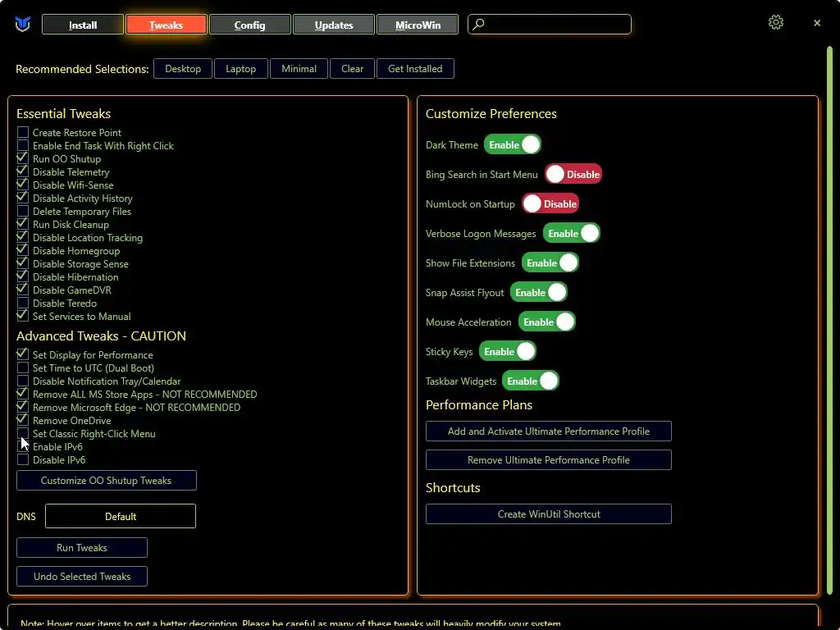Check Enable End Task With Right Click
This screenshot has width=840, height=630.
click(22, 146)
